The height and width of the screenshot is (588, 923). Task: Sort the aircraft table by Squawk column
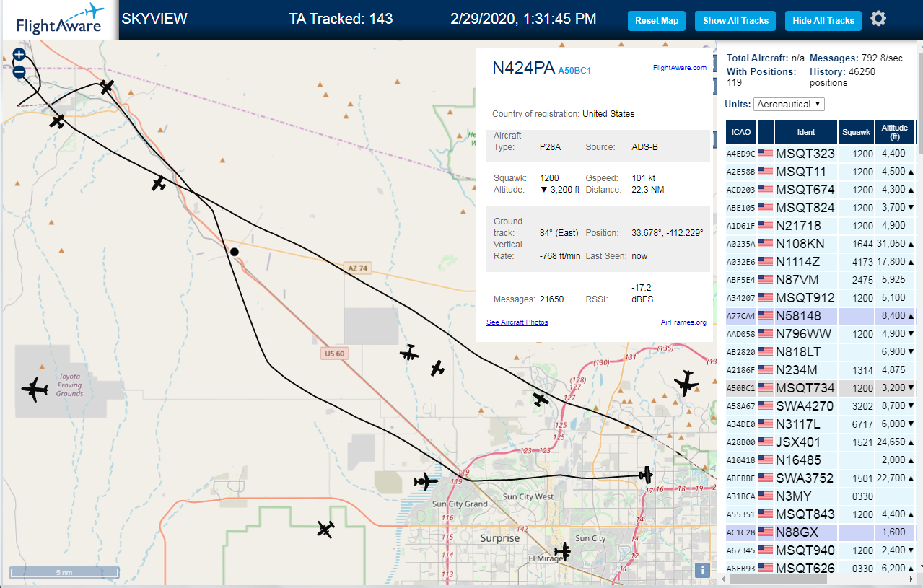pyautogui.click(x=857, y=132)
